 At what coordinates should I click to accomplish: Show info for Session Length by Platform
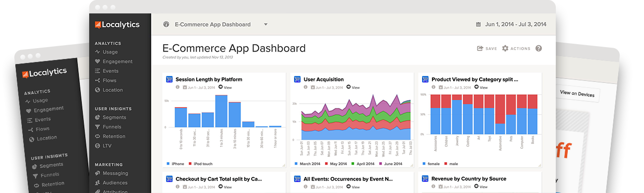coord(177,87)
